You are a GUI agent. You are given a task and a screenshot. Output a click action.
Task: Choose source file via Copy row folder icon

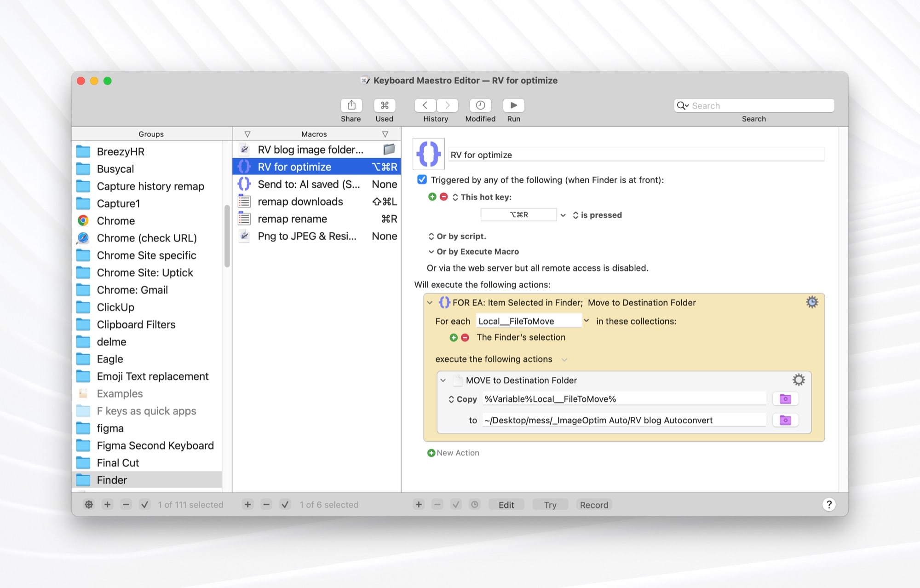tap(785, 399)
